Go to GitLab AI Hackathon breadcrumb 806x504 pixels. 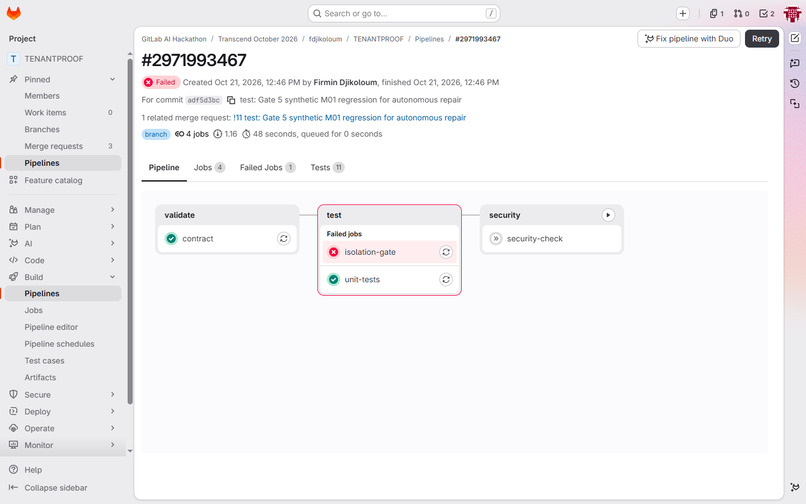[174, 39]
